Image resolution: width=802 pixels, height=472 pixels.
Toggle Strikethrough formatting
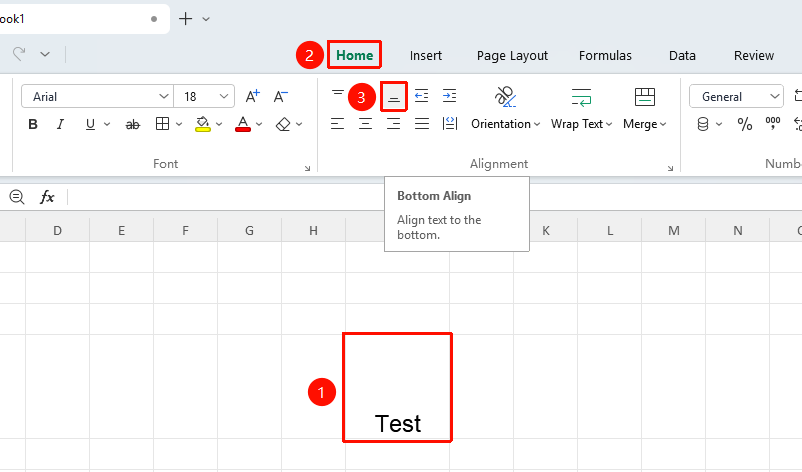(132, 124)
